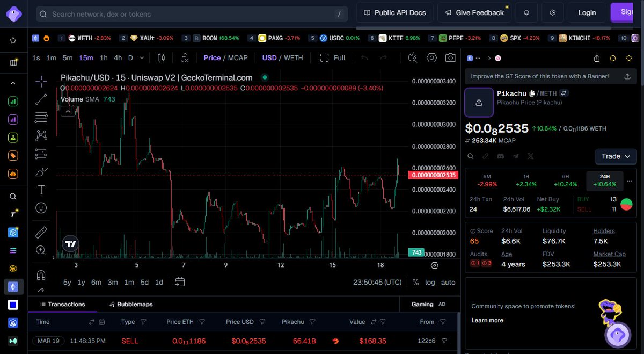Open the settings gear in top bar
Viewport: 644px width, 354px height.
pyautogui.click(x=553, y=12)
